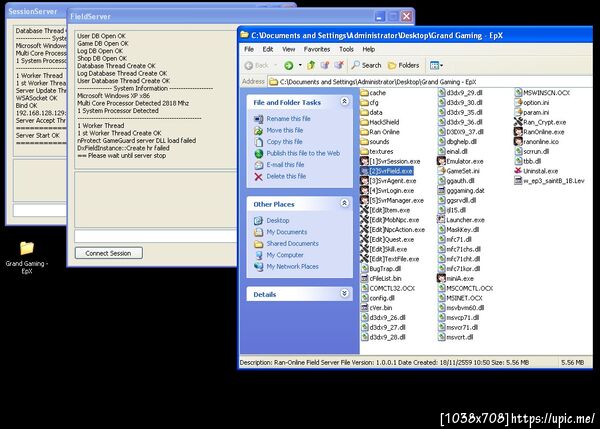Open the File menu
The width and height of the screenshot is (600, 429).
coord(249,49)
